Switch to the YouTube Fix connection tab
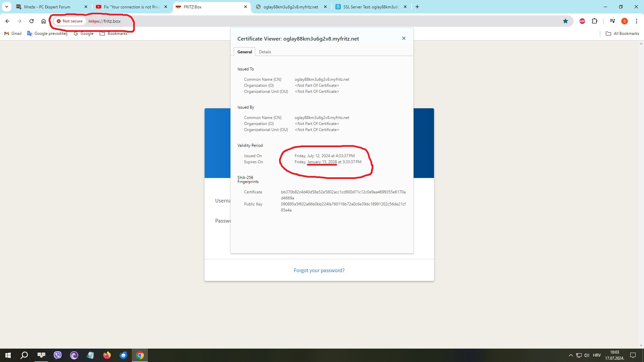Viewport: 644px width, 362px height. click(131, 7)
